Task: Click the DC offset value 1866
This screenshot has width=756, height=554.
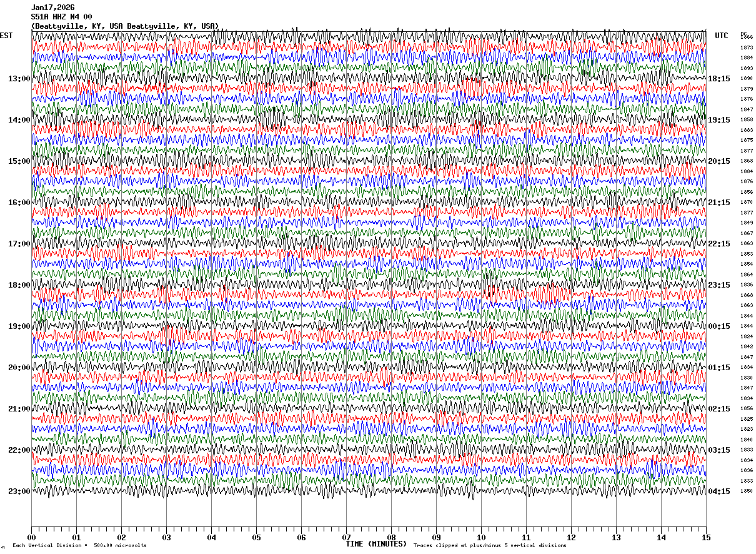Action: (746, 38)
